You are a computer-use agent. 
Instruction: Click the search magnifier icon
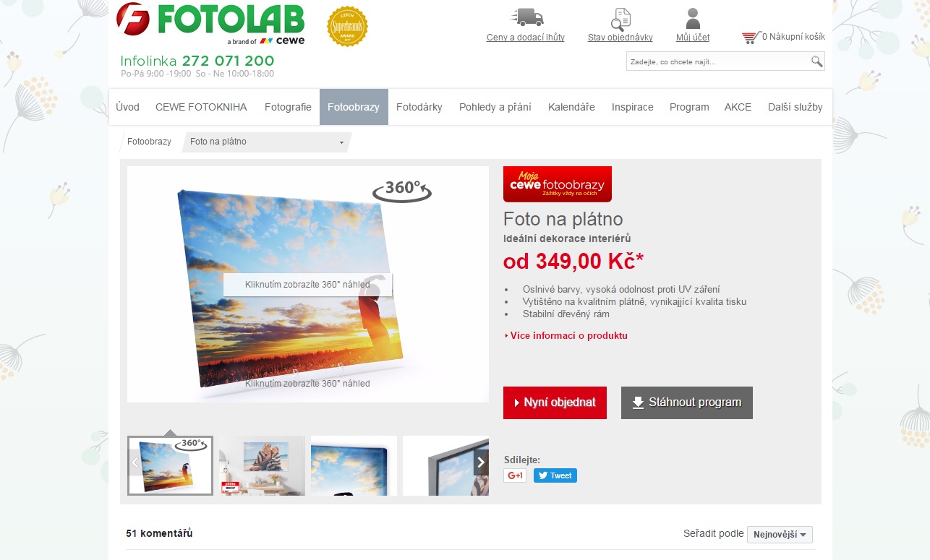(x=816, y=61)
